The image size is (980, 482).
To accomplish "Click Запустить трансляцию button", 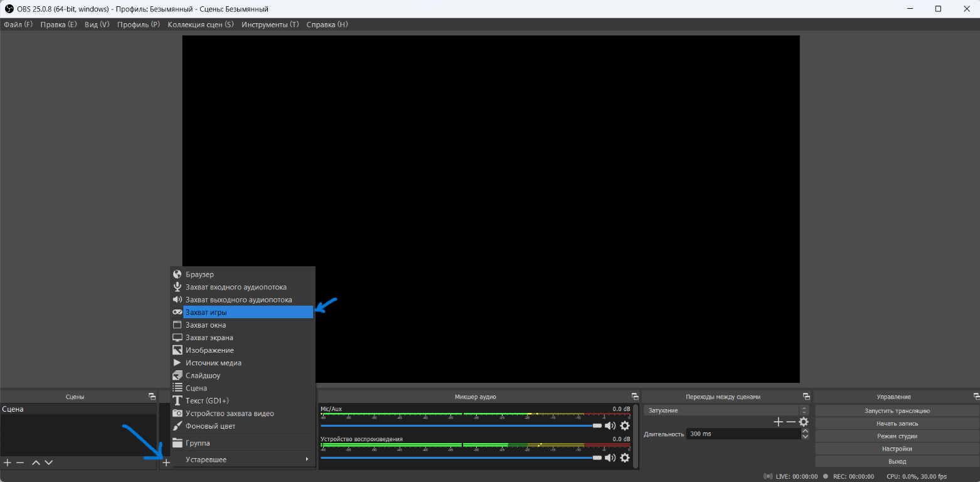I will 897,410.
